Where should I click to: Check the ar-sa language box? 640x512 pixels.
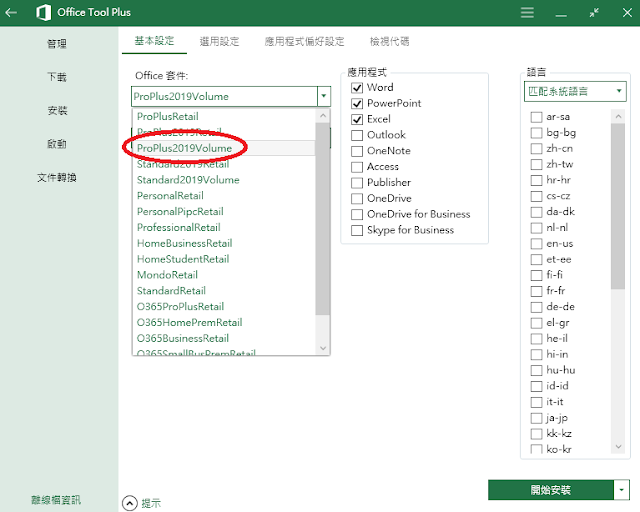point(536,117)
